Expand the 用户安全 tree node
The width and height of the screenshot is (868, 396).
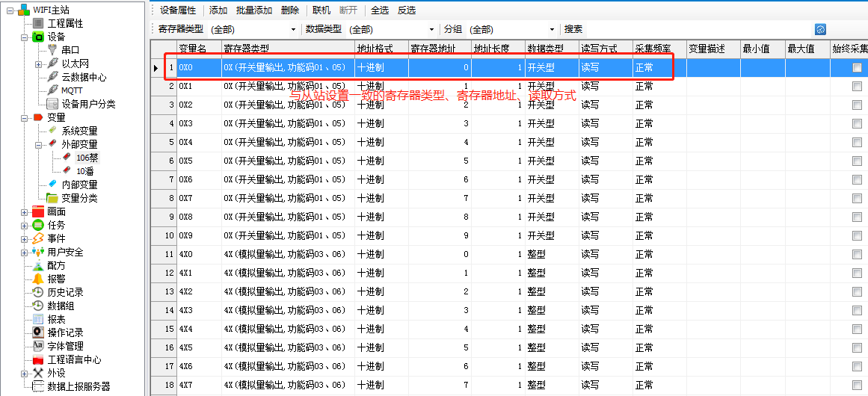tap(25, 253)
